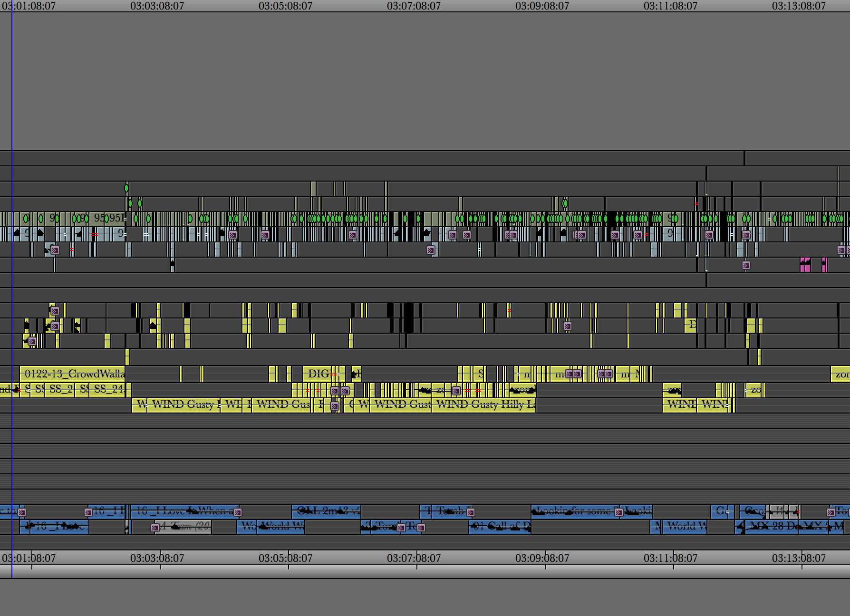Click the 03:01:08:07 timecode in top ruler
This screenshot has width=850, height=616.
(29, 6)
